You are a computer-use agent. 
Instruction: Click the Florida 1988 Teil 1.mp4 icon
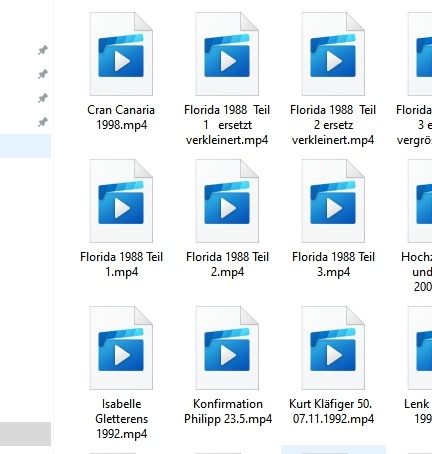pos(121,201)
